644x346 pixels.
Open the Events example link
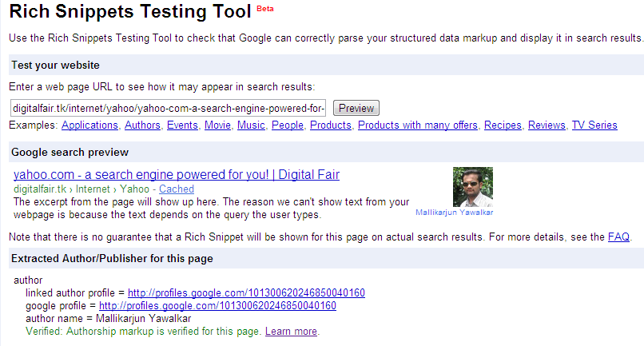[x=182, y=125]
